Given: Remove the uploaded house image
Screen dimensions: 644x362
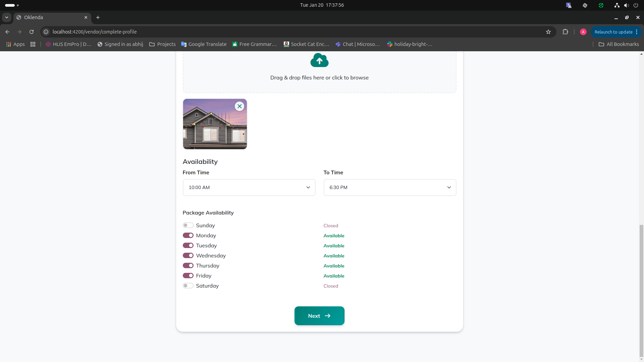Looking at the screenshot, I should click(239, 106).
